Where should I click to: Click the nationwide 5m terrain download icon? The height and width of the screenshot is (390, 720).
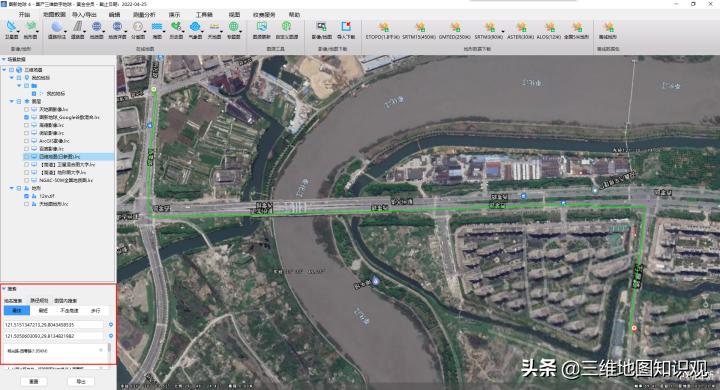[x=577, y=27]
